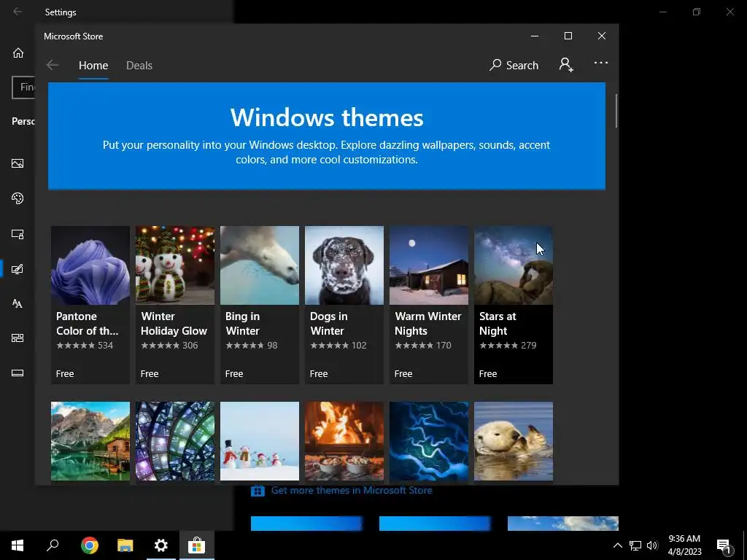Open Taskbar icon in Settings sidebar
This screenshot has height=560, width=747.
pyautogui.click(x=18, y=373)
